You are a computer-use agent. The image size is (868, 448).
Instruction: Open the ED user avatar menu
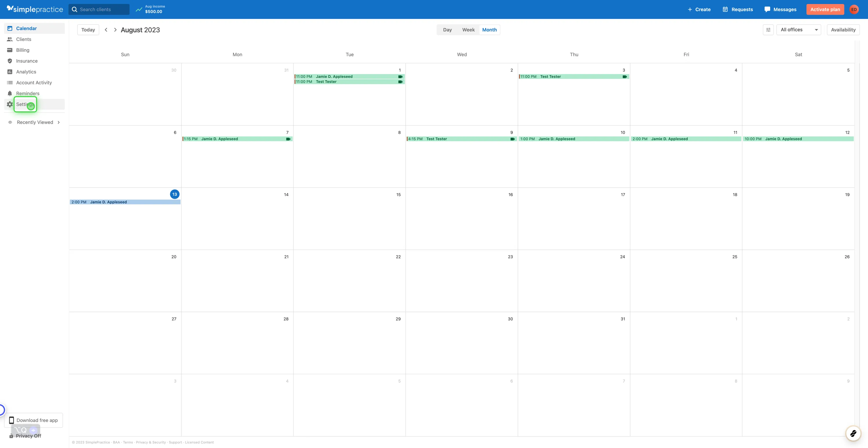pos(854,10)
